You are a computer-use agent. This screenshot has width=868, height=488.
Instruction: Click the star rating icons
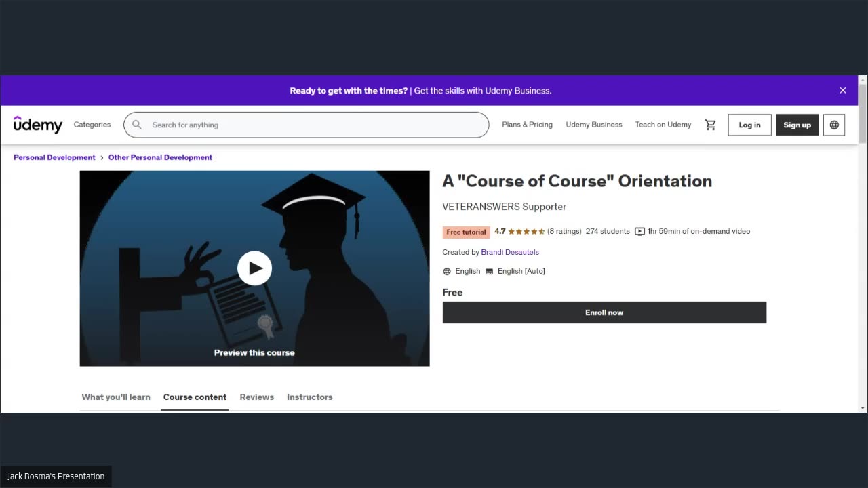tap(526, 232)
